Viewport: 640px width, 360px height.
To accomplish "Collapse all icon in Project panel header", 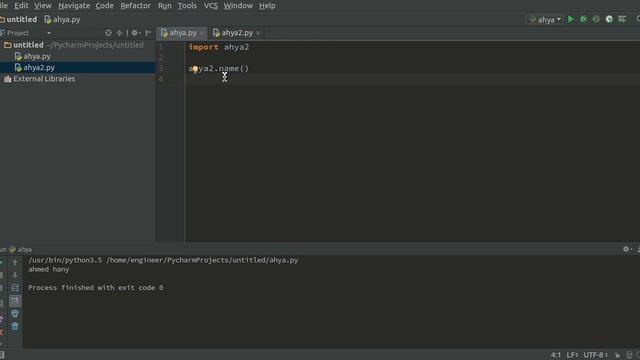I will pyautogui.click(x=120, y=33).
